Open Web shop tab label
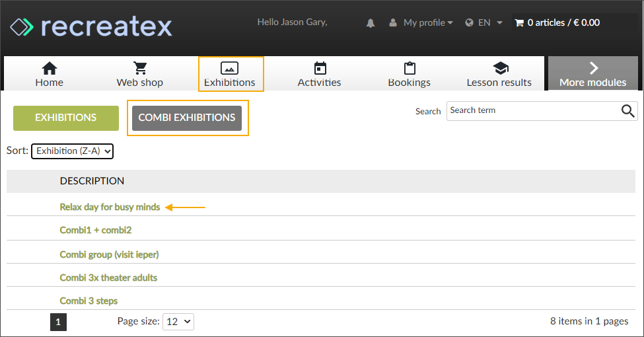This screenshot has height=337, width=644. click(x=139, y=83)
